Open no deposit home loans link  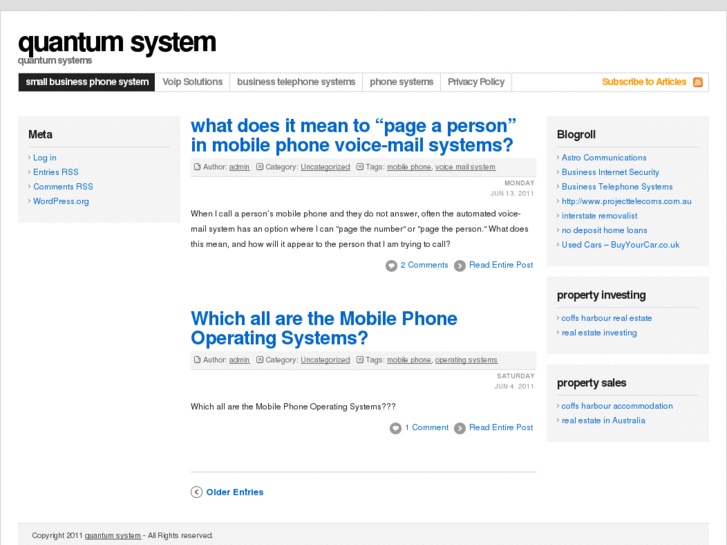(604, 230)
